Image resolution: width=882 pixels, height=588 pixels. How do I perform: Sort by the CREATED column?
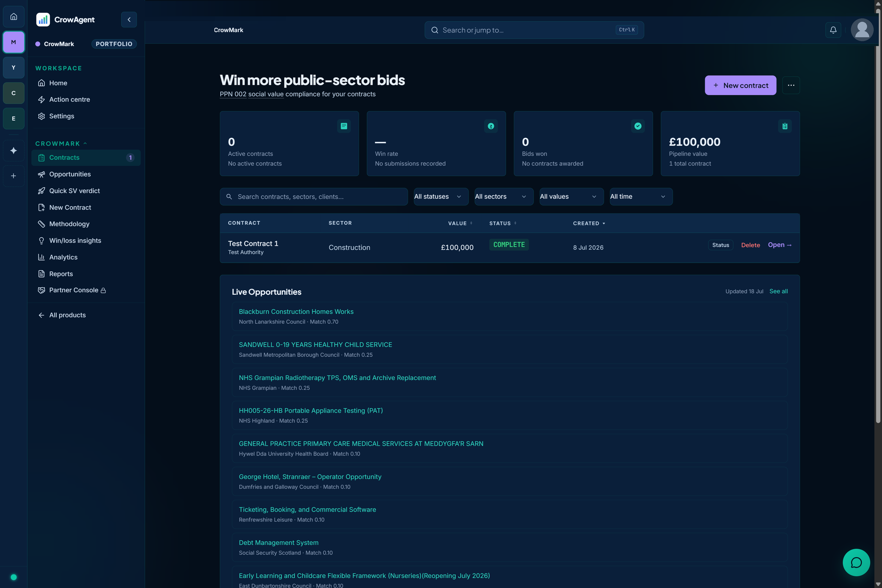(589, 223)
